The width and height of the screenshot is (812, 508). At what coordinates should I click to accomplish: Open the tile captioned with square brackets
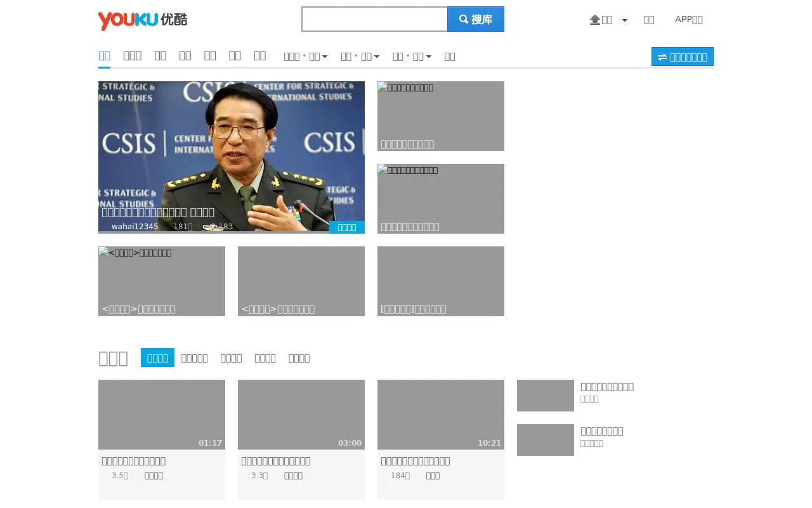click(x=441, y=281)
